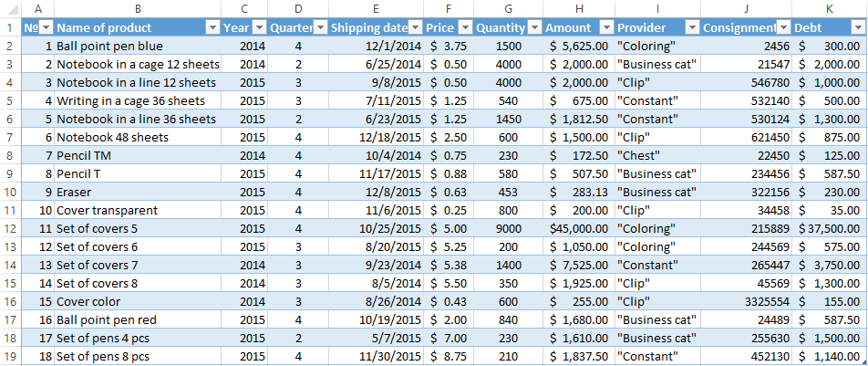Screen dimensions: 868x366
Task: Open the filter dropdown for Name of product
Action: pyautogui.click(x=212, y=28)
